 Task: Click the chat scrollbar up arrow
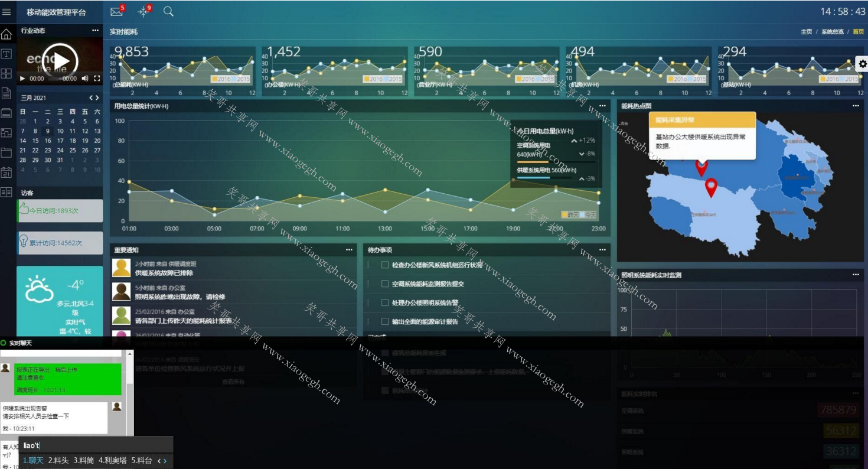(130, 353)
